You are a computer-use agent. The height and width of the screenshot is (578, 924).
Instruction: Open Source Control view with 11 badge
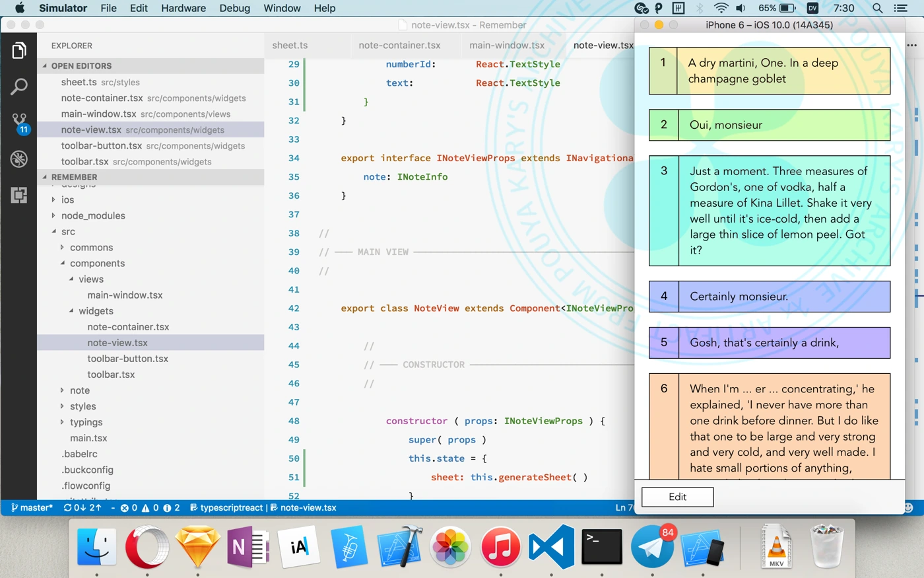[18, 122]
